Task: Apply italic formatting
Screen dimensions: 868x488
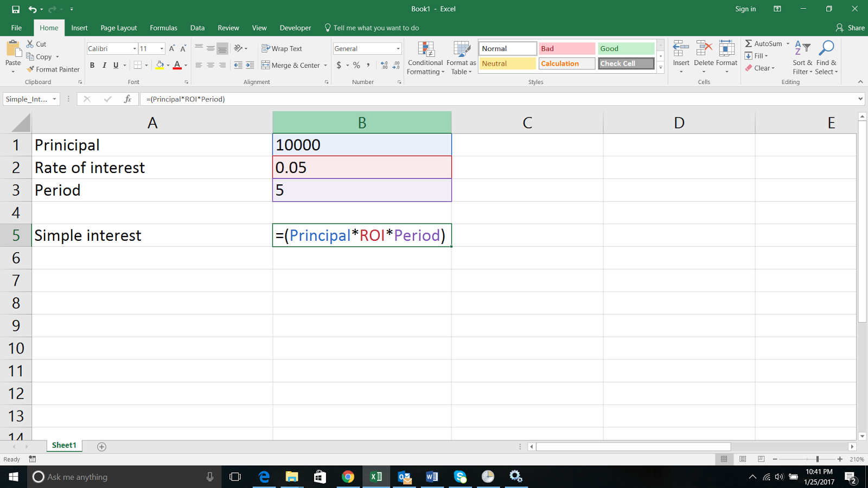Action: 104,65
